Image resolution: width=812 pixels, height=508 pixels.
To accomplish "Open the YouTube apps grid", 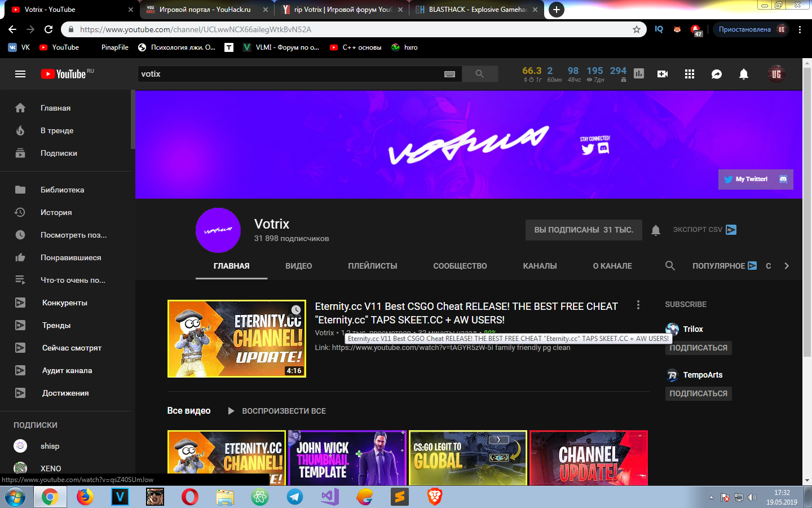I will tap(690, 74).
